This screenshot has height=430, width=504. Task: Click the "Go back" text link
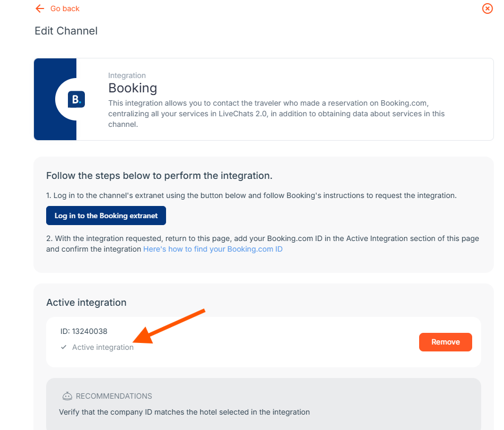(65, 8)
